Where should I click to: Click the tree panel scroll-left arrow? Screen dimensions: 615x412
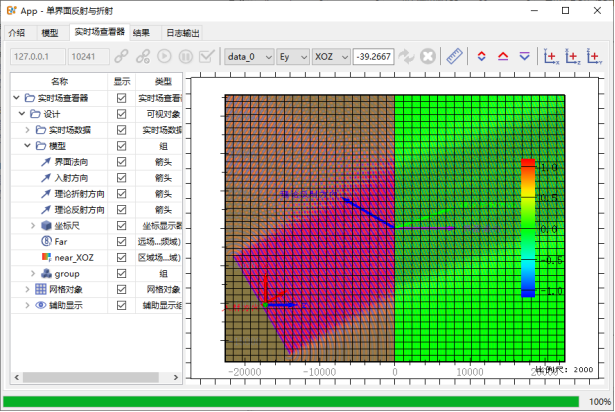[x=16, y=377]
